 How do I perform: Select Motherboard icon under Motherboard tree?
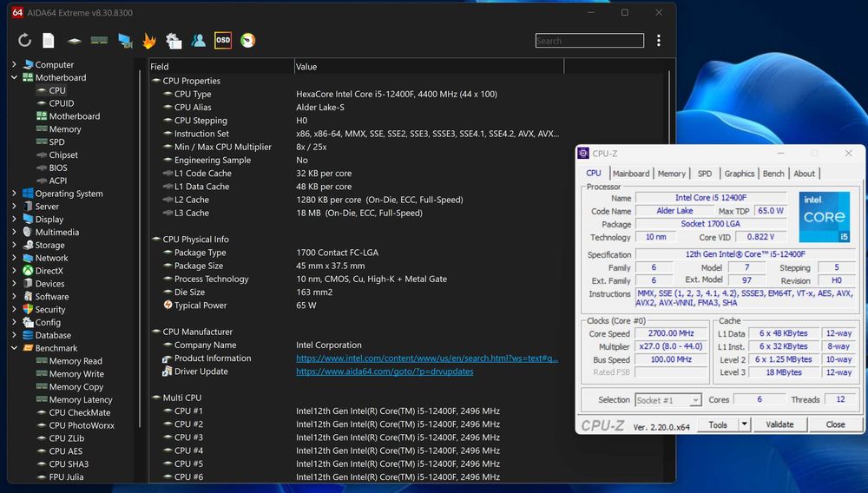[42, 116]
